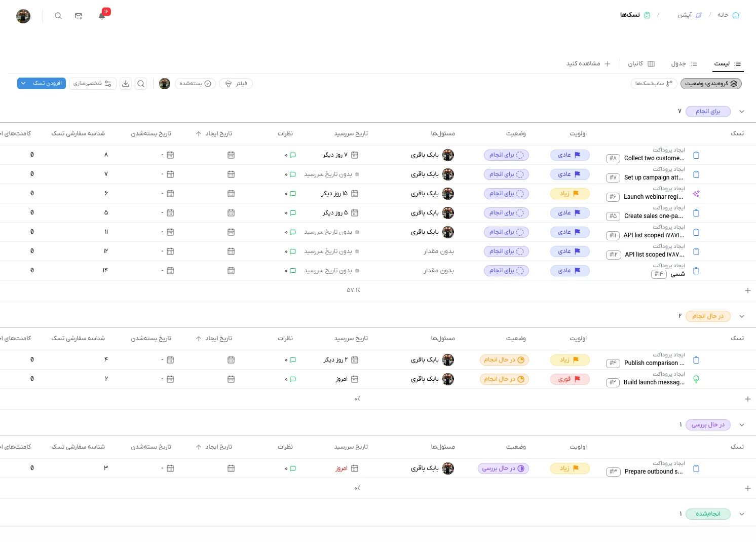Click the download export icon
This screenshot has height=542, width=756.
pyautogui.click(x=126, y=84)
